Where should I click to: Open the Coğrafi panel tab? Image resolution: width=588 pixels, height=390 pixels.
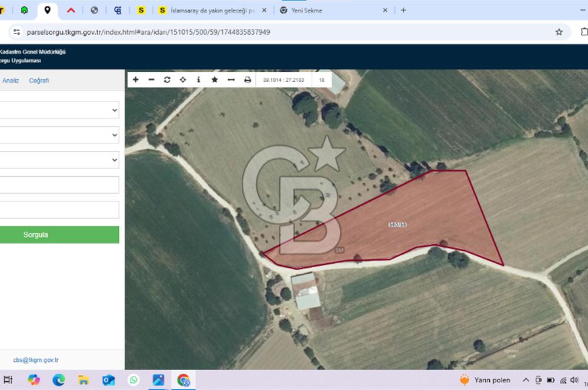click(39, 80)
